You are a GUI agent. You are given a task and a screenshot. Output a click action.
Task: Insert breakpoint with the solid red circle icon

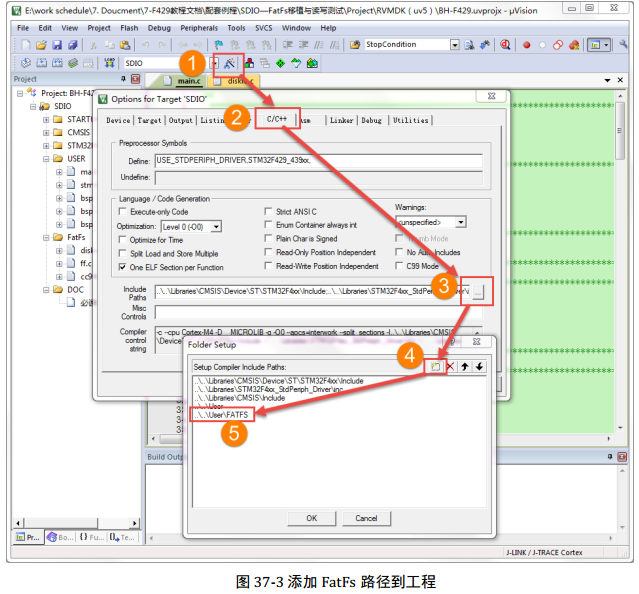click(527, 45)
